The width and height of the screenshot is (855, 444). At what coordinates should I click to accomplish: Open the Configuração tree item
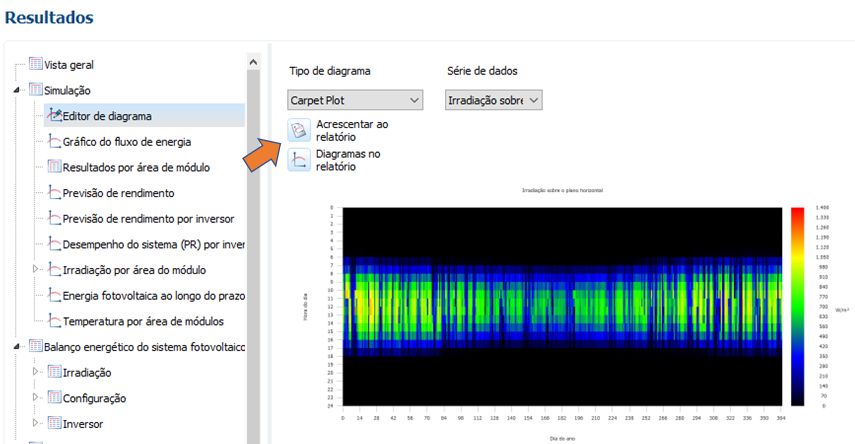95,398
